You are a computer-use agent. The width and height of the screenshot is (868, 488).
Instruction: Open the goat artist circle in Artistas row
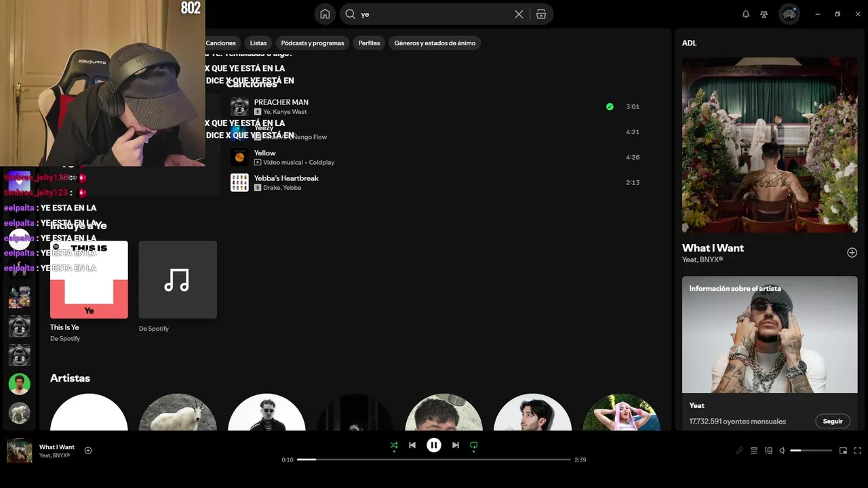178,412
